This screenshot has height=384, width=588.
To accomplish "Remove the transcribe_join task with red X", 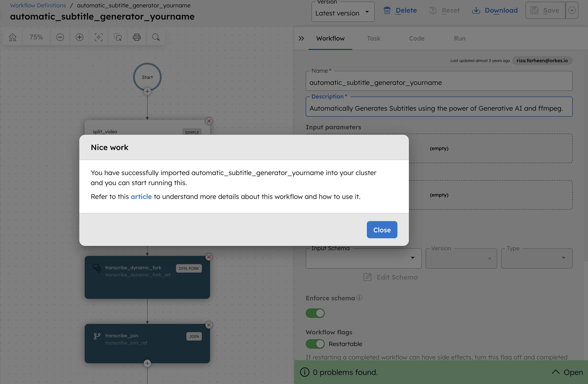I will coord(209,325).
